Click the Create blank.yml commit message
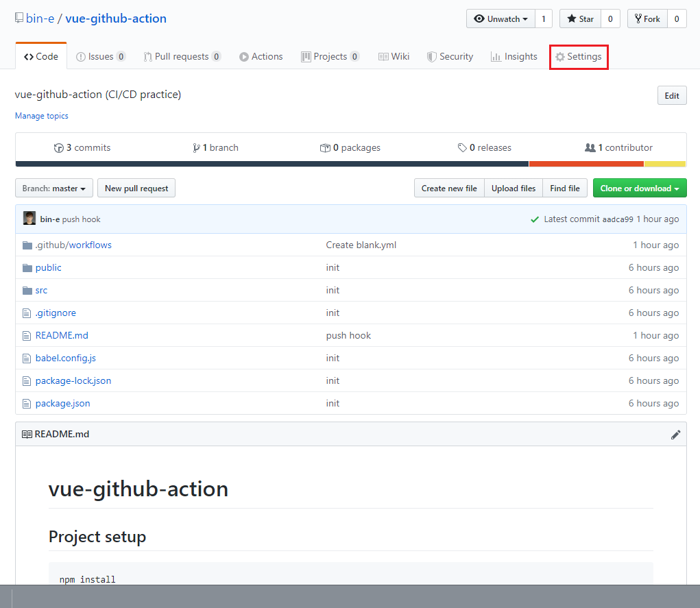 361,245
